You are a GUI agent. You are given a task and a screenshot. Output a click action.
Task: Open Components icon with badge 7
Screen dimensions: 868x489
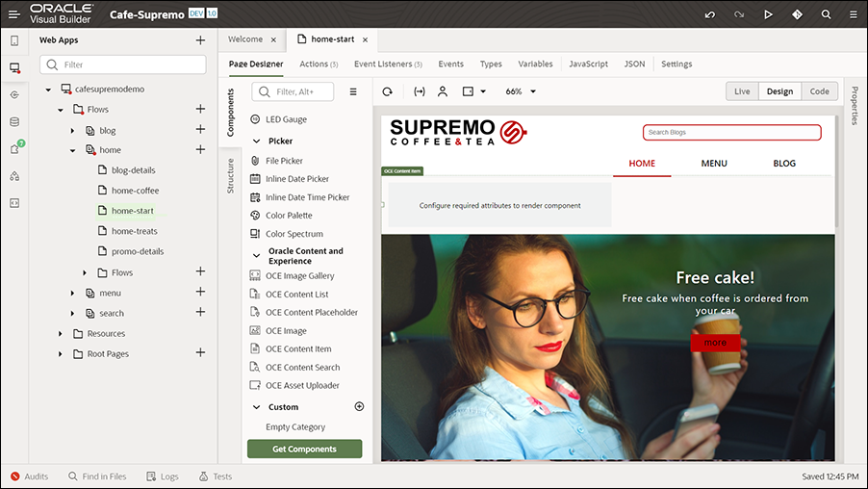(x=15, y=148)
